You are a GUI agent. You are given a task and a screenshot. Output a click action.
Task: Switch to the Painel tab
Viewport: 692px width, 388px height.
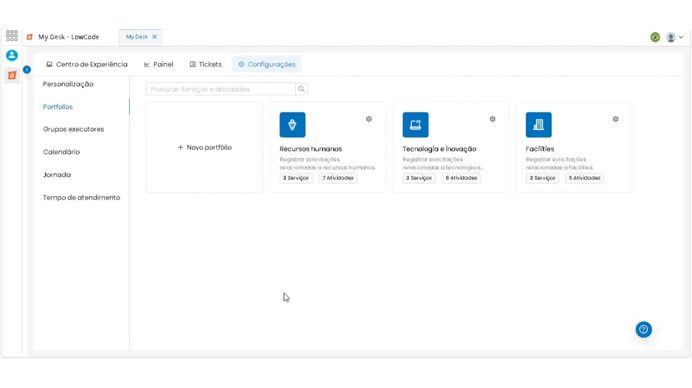(x=158, y=64)
